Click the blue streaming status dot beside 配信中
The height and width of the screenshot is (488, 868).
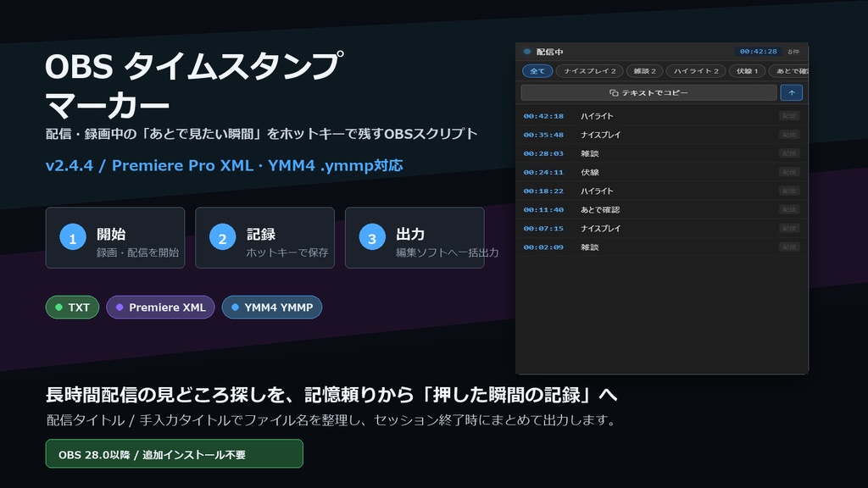coord(527,52)
